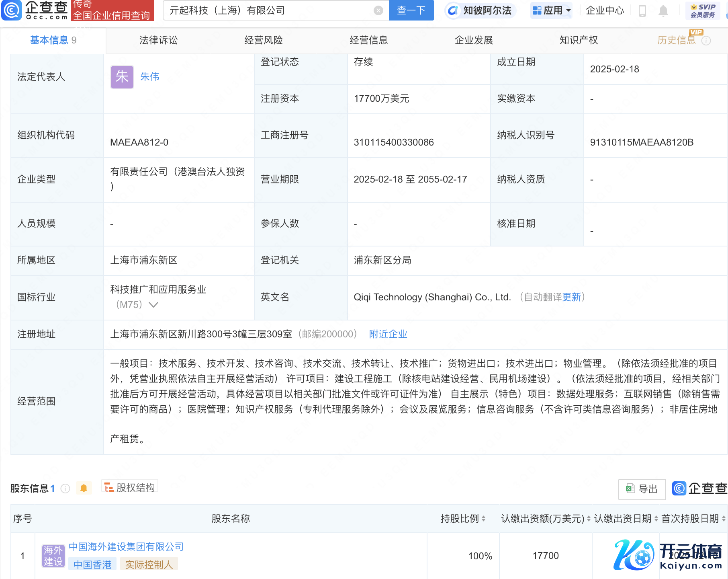This screenshot has height=579, width=728.
Task: Sort by shareholding ratio column
Action: tap(483, 519)
